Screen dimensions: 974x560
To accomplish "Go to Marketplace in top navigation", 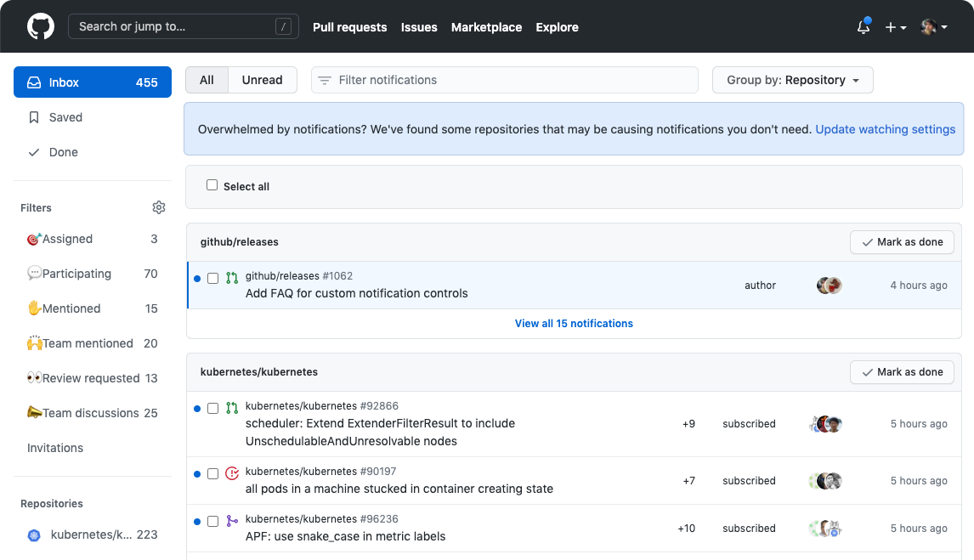I will click(486, 27).
